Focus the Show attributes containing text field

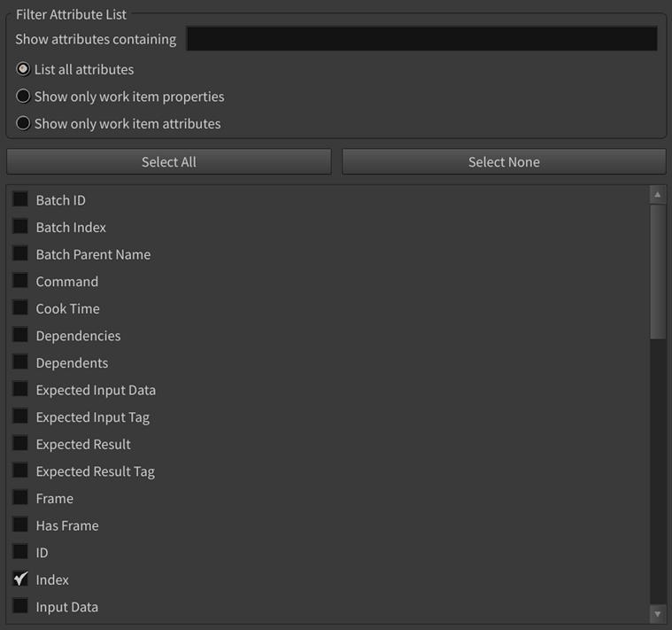click(x=421, y=39)
